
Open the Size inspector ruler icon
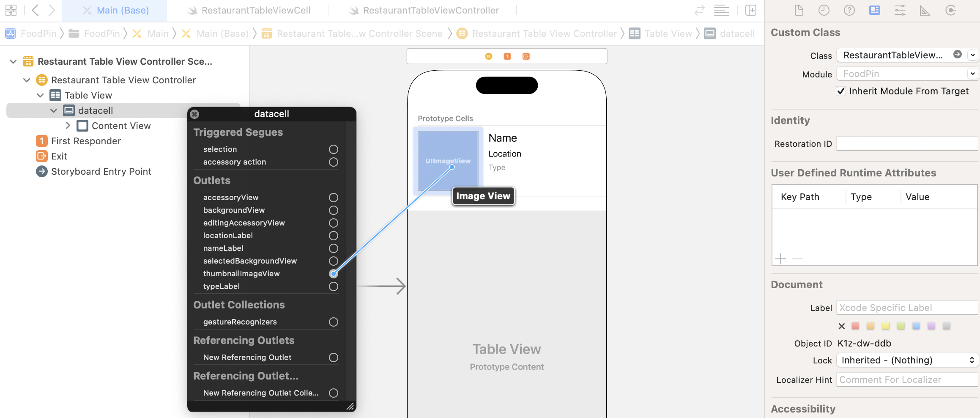tap(925, 10)
